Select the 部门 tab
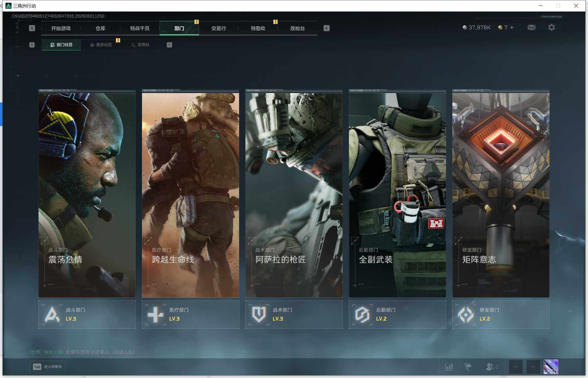Viewport: 588px width, 378px height. (179, 28)
